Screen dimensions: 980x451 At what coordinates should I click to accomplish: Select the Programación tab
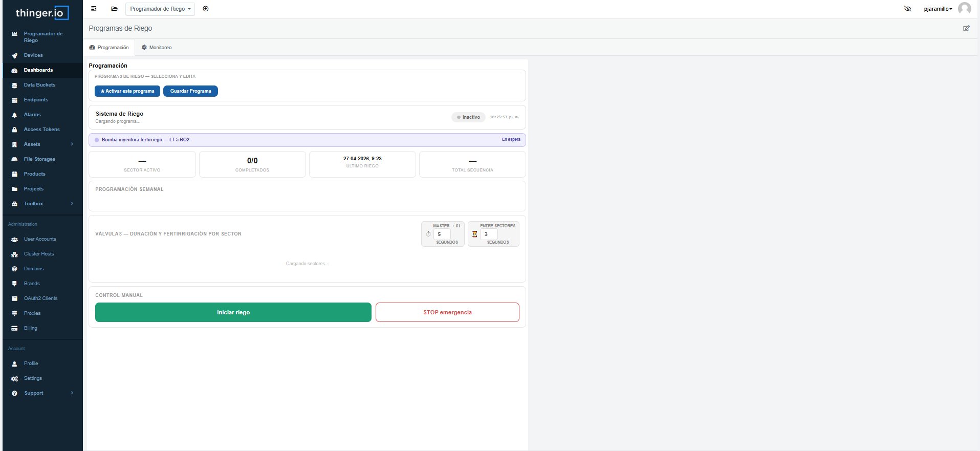click(x=109, y=48)
